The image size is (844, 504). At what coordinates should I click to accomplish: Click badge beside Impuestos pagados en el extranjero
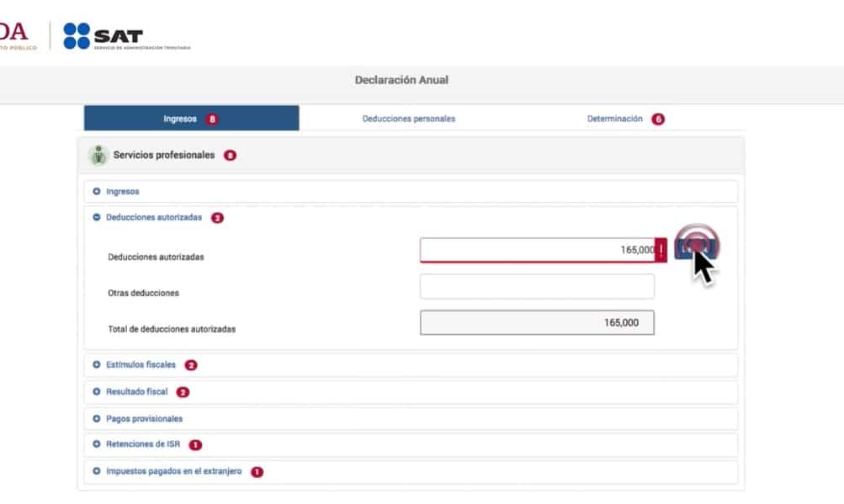tap(257, 472)
